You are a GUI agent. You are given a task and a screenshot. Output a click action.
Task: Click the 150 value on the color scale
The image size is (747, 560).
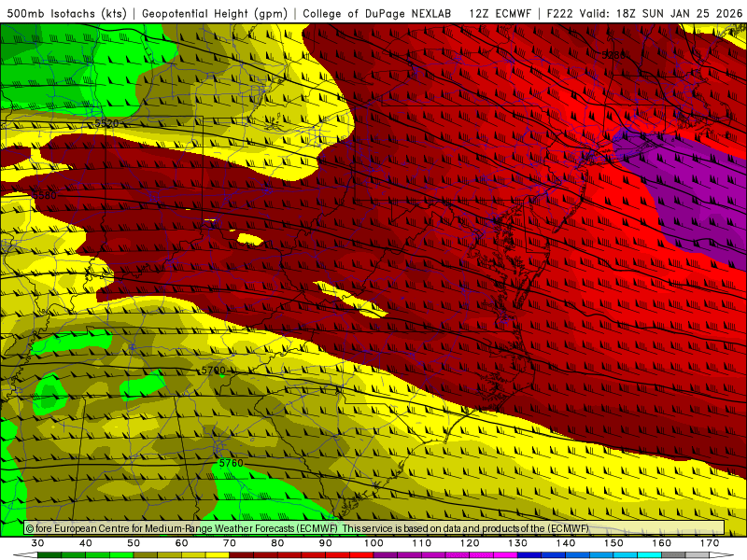[613, 543]
